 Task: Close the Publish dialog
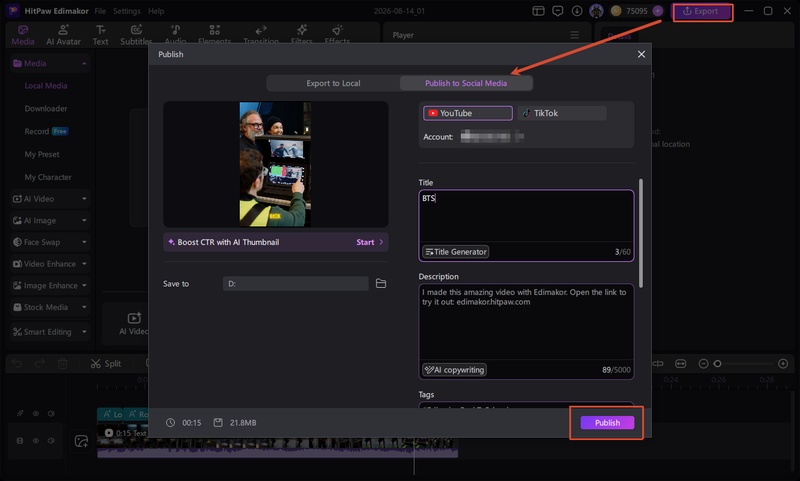(641, 54)
